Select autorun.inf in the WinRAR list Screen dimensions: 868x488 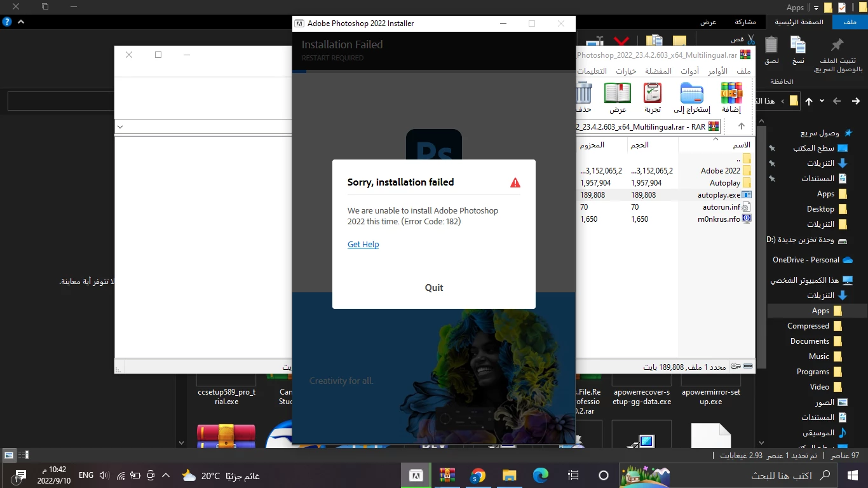(726, 207)
